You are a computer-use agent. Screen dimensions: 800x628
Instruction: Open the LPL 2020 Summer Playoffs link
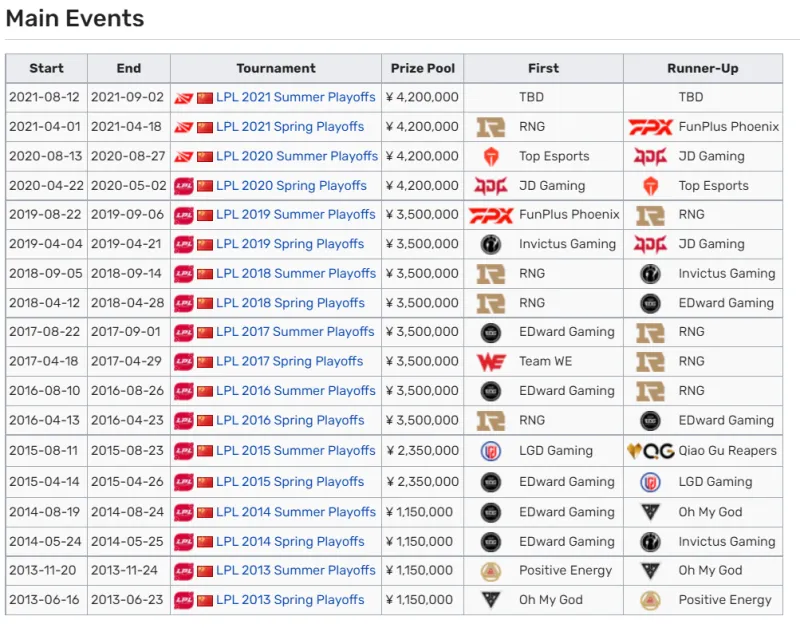point(297,156)
